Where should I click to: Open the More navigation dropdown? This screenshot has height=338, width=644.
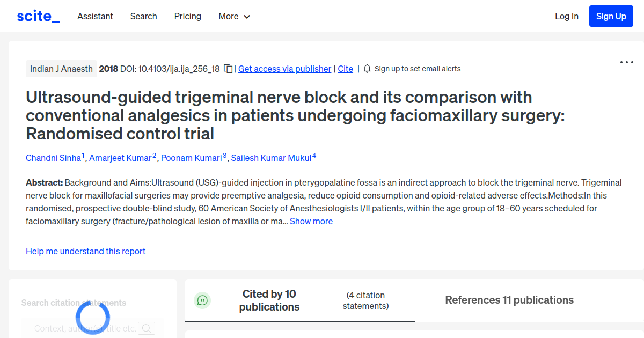pyautogui.click(x=234, y=16)
